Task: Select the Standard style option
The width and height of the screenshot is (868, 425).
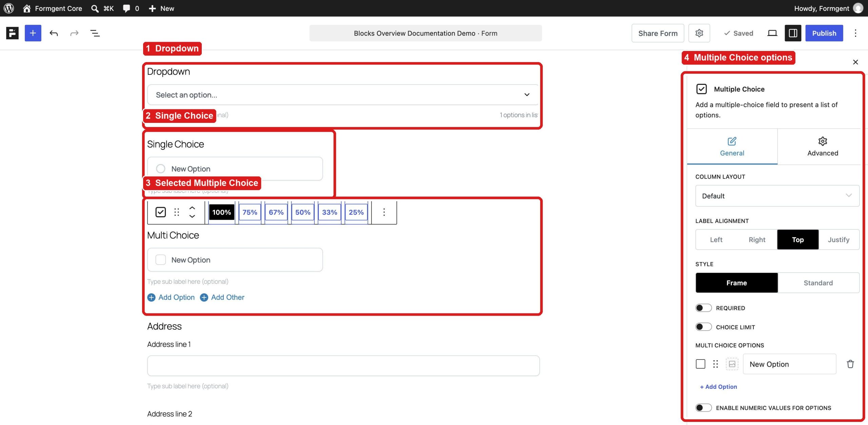Action: tap(818, 283)
